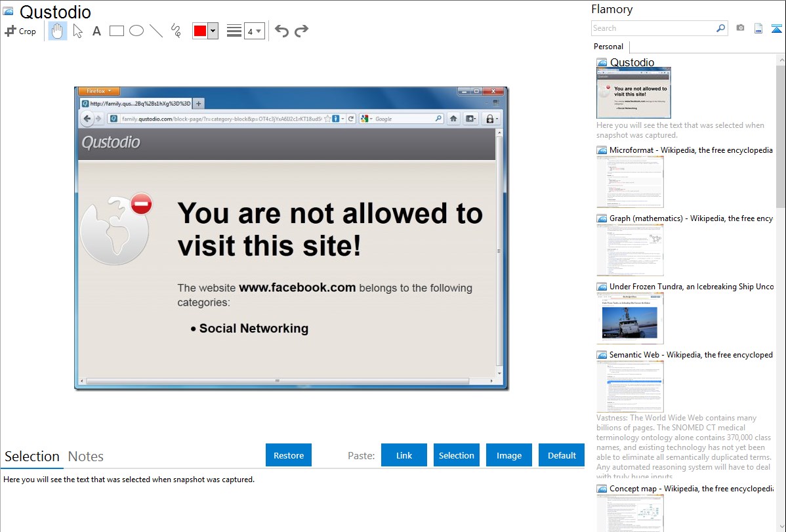Click the icon beside the Graph (mathematics) title
Screen dimensions: 786x532
(602, 218)
